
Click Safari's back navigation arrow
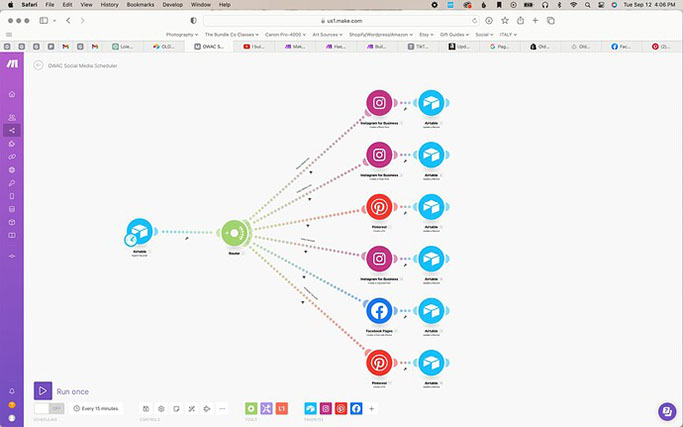[x=68, y=20]
